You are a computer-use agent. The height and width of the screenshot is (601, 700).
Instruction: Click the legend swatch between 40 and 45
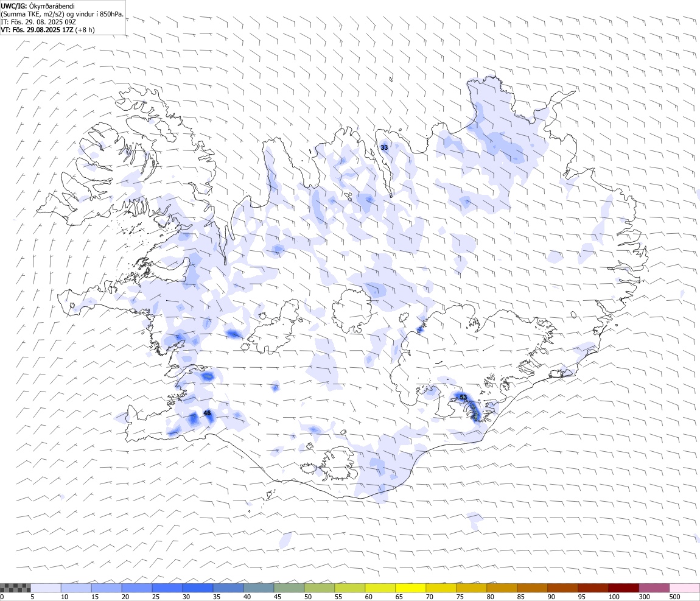(x=259, y=588)
